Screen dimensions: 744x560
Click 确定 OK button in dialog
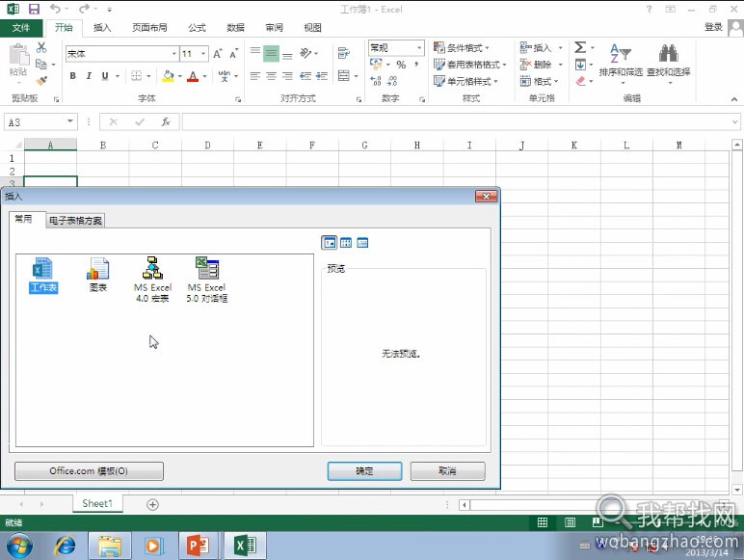coord(364,470)
